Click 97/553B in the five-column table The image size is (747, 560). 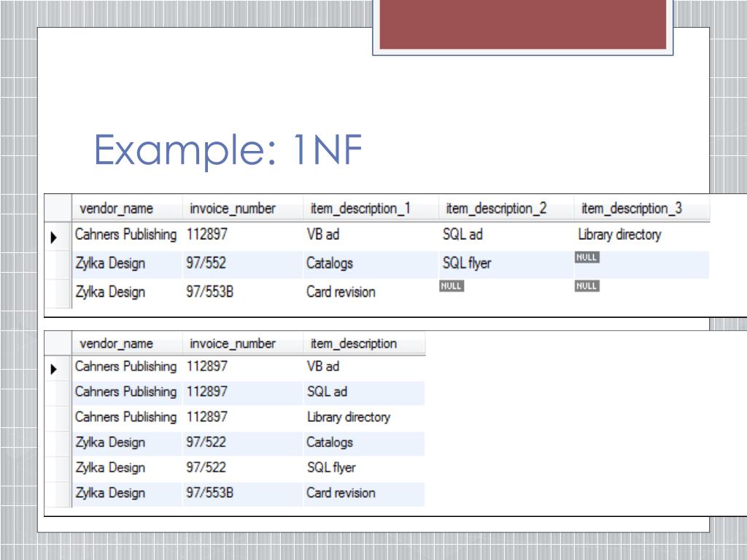tap(209, 292)
